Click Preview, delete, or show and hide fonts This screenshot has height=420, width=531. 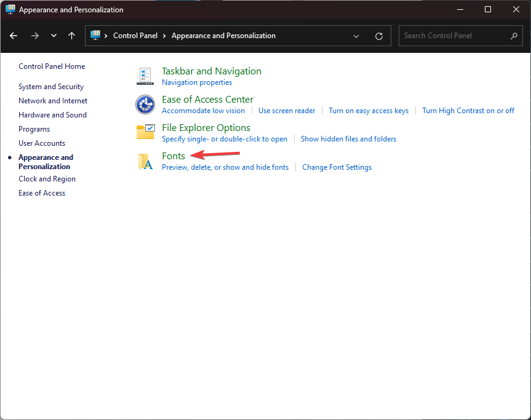[x=225, y=167]
